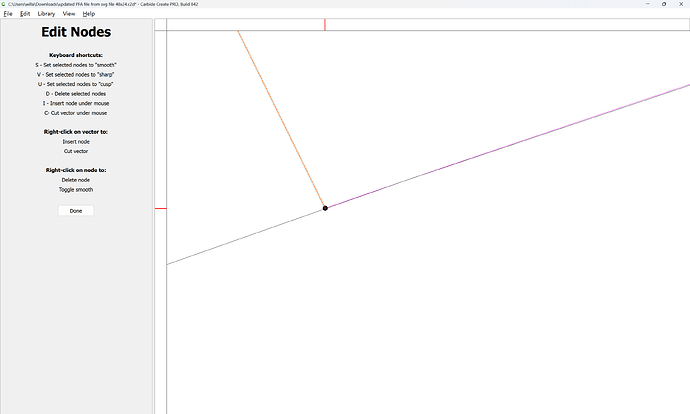Click the Edit Nodes panel heading
Image resolution: width=690 pixels, height=414 pixels.
click(76, 33)
